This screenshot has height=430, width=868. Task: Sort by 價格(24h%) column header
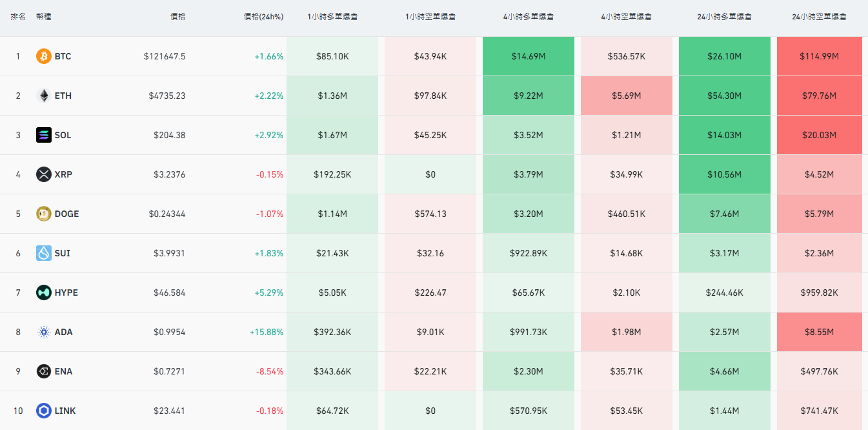tap(263, 17)
